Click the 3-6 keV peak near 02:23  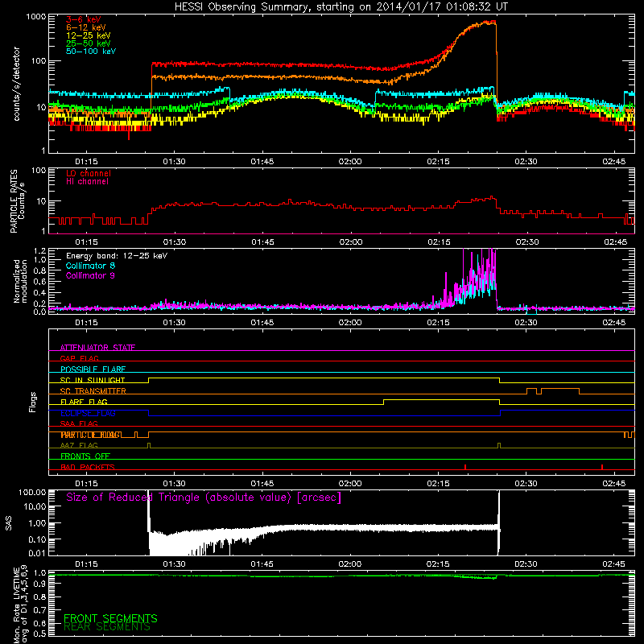tap(487, 22)
